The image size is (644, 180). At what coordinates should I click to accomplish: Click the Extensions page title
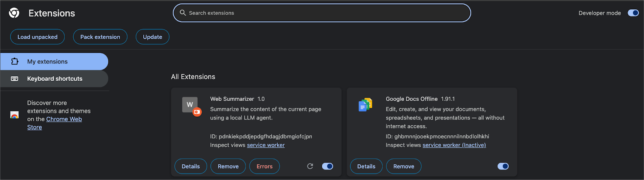[52, 13]
